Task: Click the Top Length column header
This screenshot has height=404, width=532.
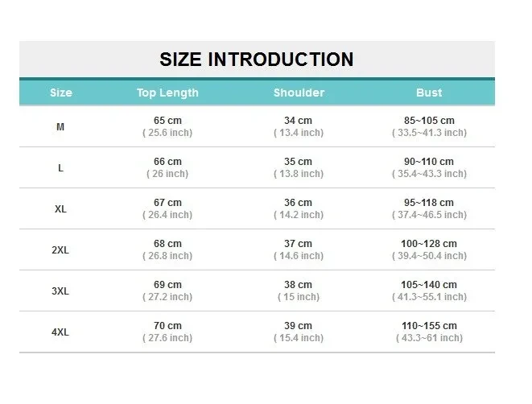Action: point(167,93)
